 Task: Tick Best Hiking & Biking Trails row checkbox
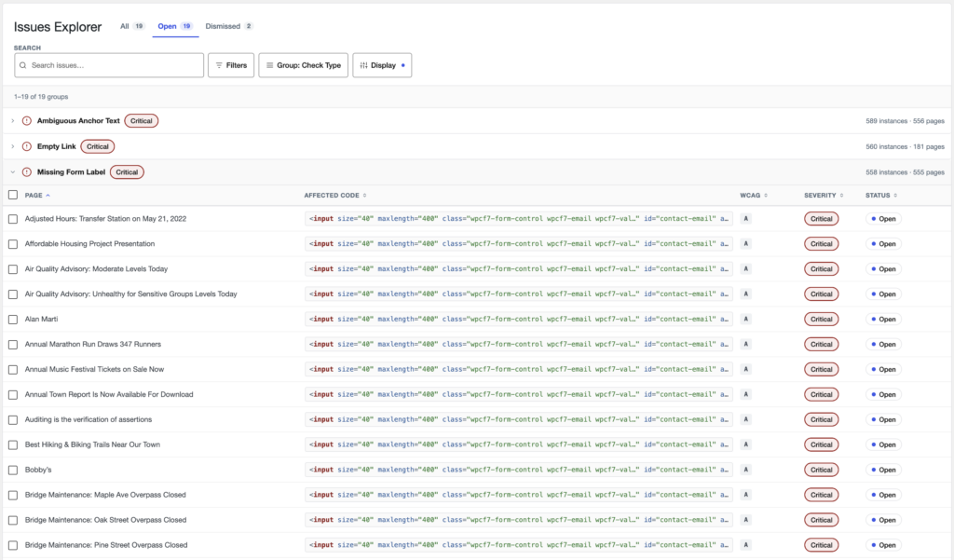coord(13,445)
